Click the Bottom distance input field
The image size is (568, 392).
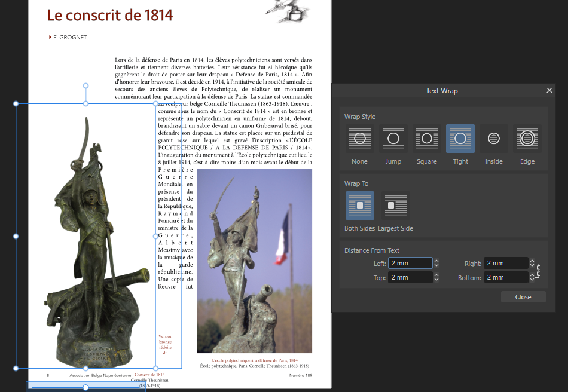[506, 278]
